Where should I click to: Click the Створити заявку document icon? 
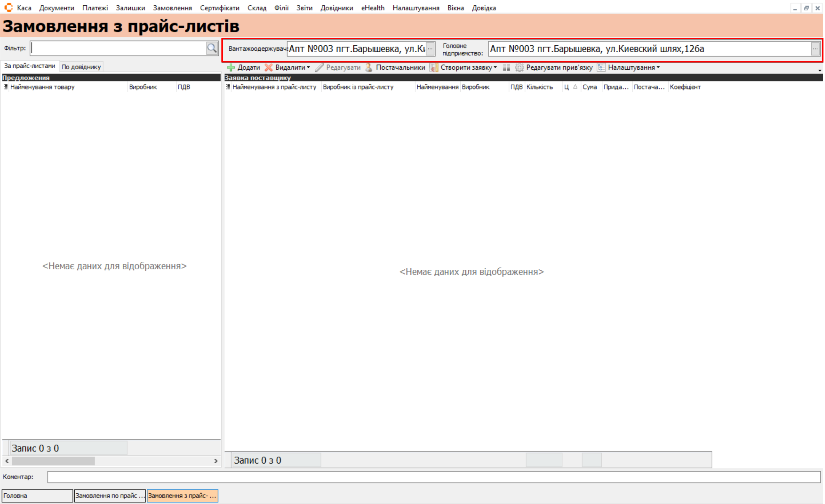434,67
